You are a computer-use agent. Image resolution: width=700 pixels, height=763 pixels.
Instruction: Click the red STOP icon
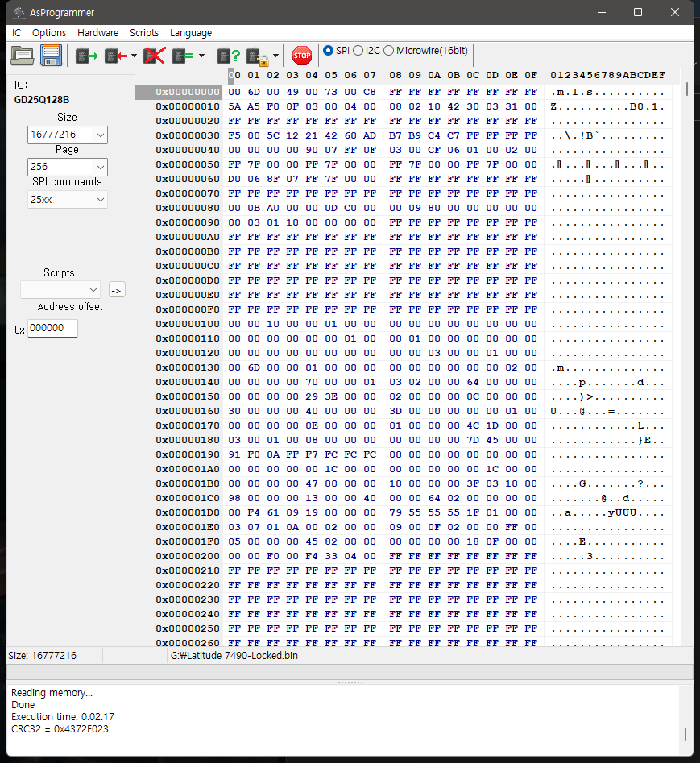pos(301,56)
